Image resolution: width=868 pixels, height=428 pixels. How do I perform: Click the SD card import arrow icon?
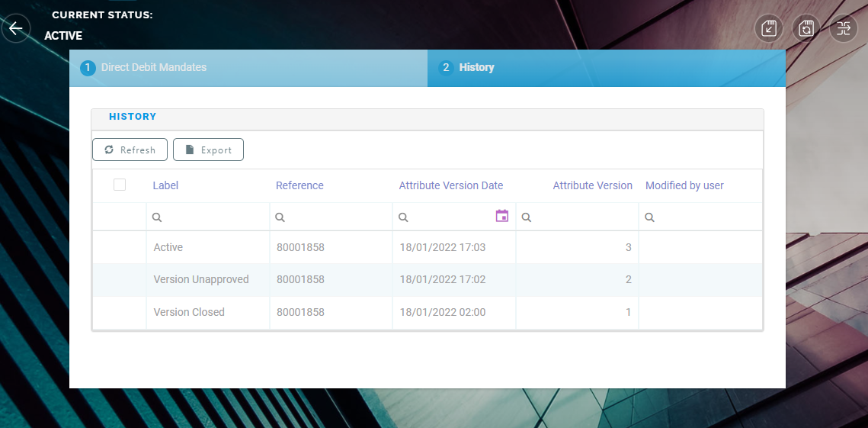coord(769,29)
